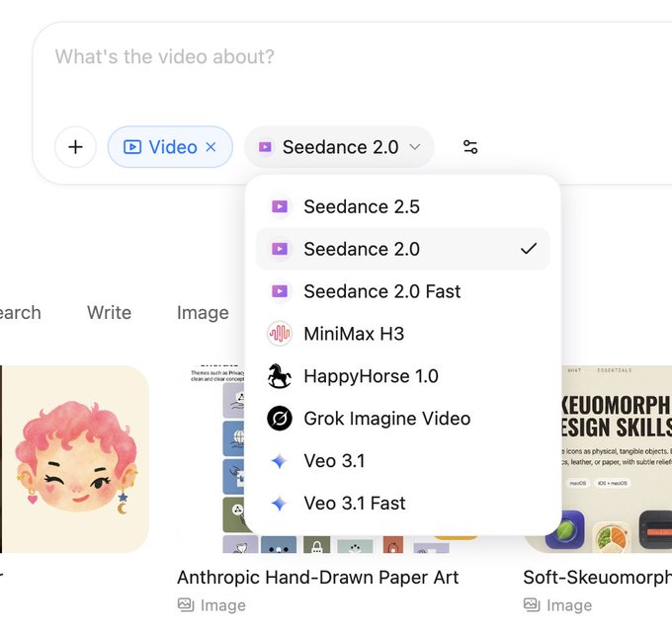The height and width of the screenshot is (630, 672).
Task: Click the Seedance 2.0 Fast purple icon
Action: point(280,291)
